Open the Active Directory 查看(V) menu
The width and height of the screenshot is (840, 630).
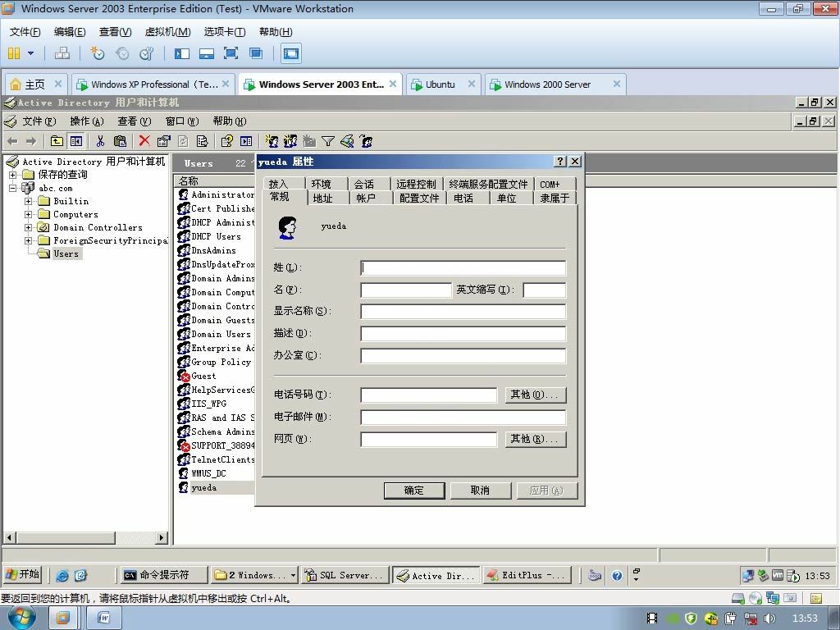click(135, 121)
